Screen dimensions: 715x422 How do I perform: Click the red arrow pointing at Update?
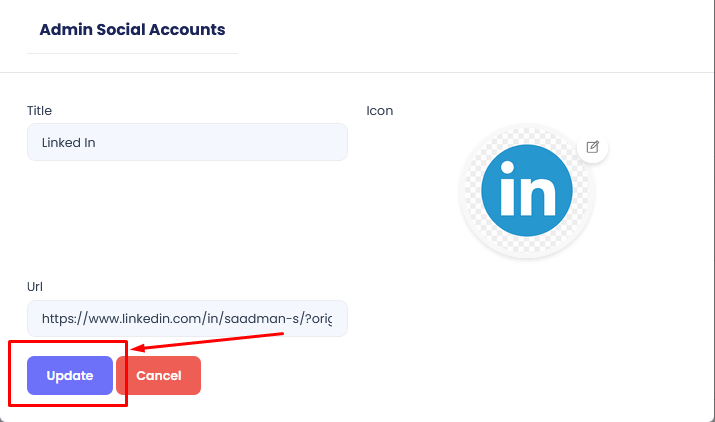(210, 341)
